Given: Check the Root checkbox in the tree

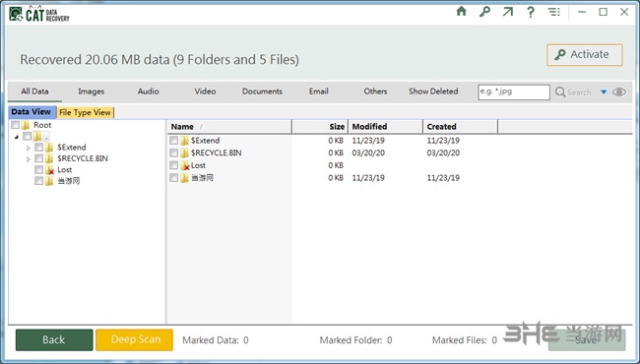Looking at the screenshot, I should pos(15,125).
